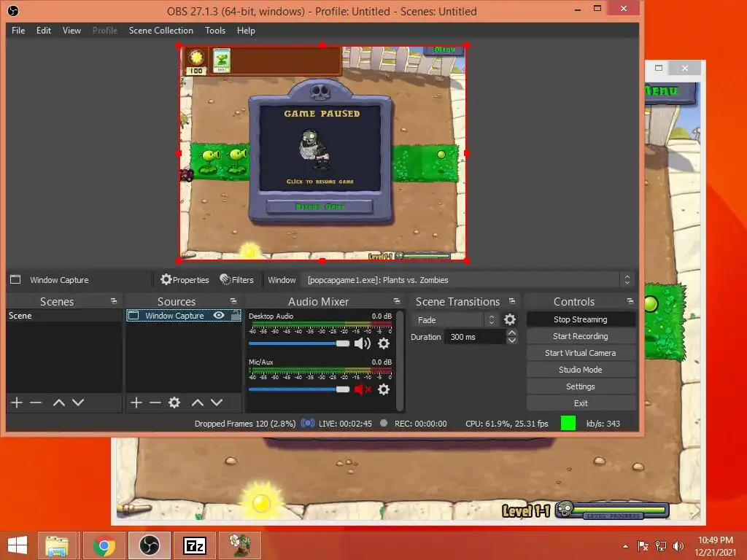Move scene down with arrow
The width and height of the screenshot is (747, 560).
77,402
